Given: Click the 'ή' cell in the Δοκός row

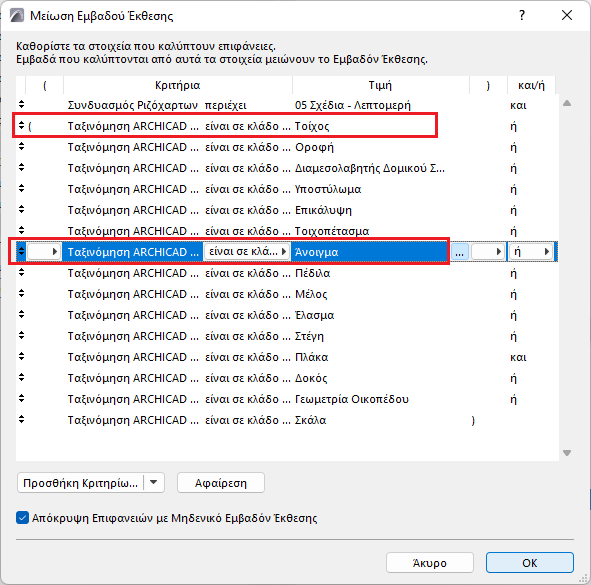Looking at the screenshot, I should pos(513,378).
